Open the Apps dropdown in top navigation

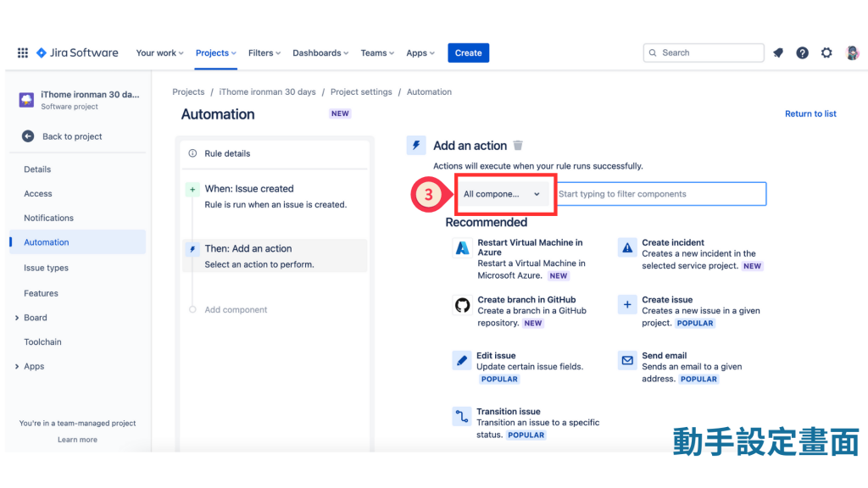(x=420, y=53)
